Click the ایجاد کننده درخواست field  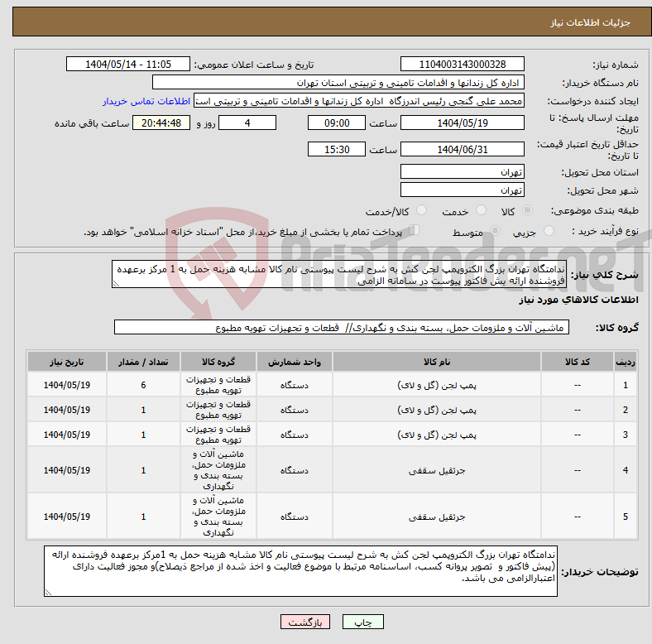[x=359, y=101]
